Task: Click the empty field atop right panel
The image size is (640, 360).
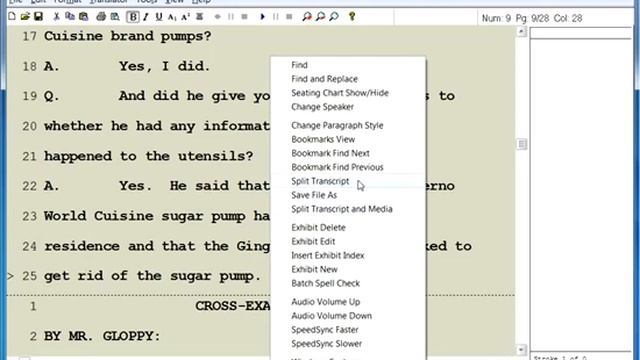Action: coord(581,33)
